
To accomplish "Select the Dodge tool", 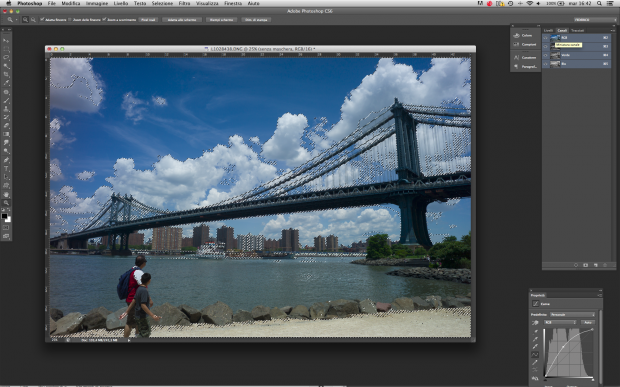I will tap(6, 151).
